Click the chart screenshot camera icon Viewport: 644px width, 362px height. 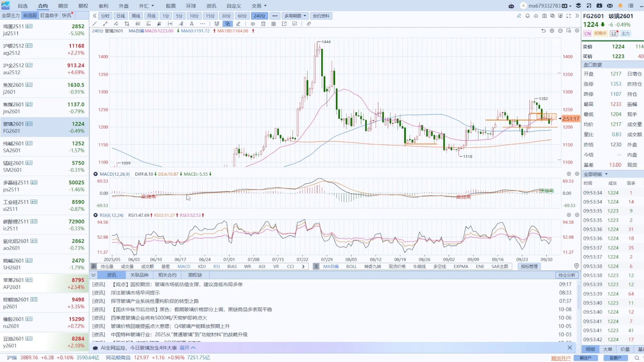pyautogui.click(x=544, y=16)
